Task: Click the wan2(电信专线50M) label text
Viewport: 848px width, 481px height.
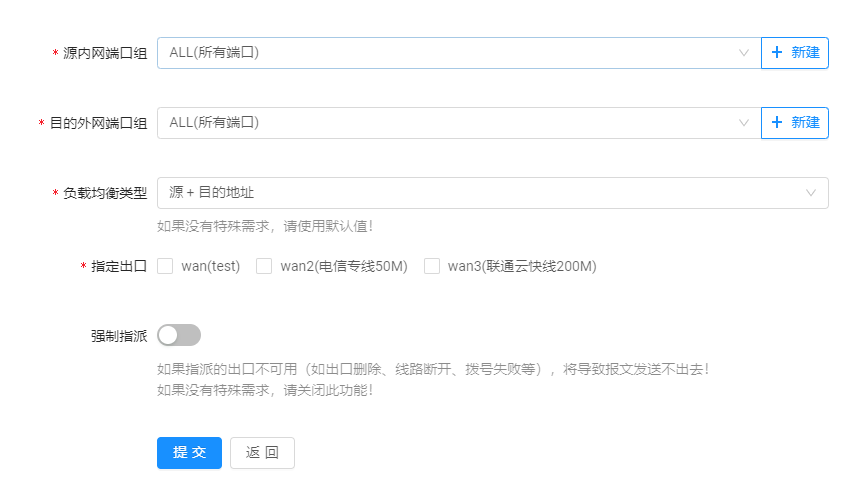Action: [x=344, y=266]
